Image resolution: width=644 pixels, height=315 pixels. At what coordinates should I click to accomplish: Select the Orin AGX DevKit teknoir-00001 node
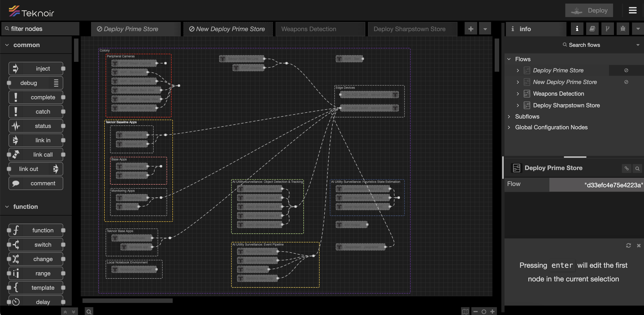(x=369, y=94)
